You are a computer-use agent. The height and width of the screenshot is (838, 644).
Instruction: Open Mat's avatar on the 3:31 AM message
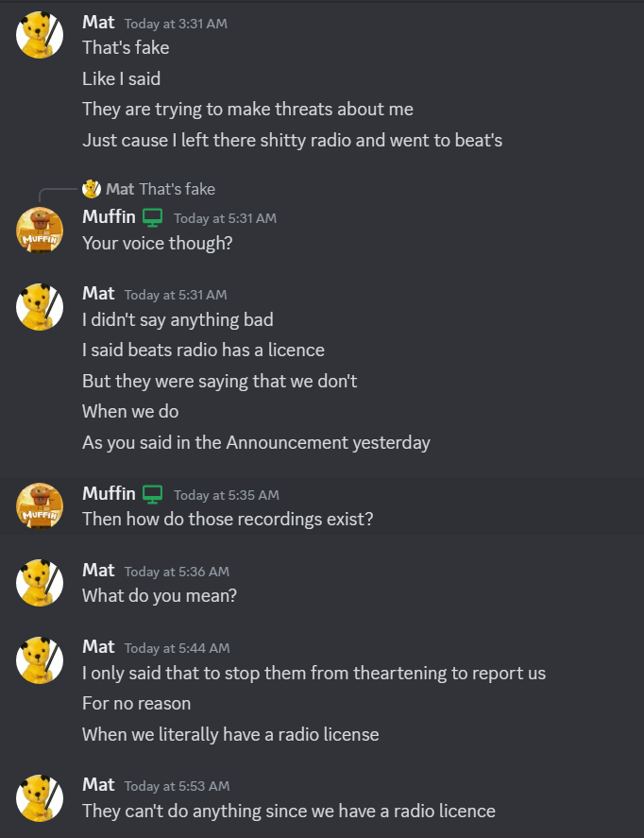click(x=40, y=35)
